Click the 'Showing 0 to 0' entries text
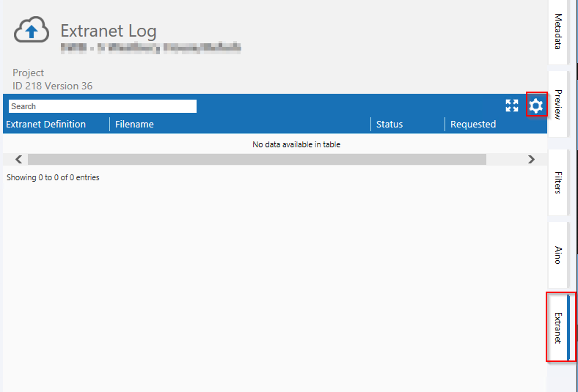 click(x=53, y=177)
